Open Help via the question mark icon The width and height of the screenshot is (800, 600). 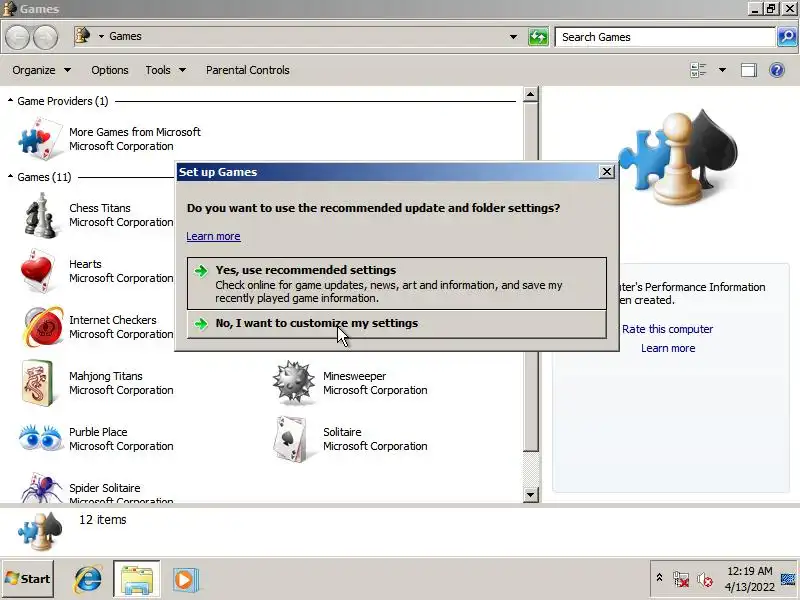click(777, 70)
